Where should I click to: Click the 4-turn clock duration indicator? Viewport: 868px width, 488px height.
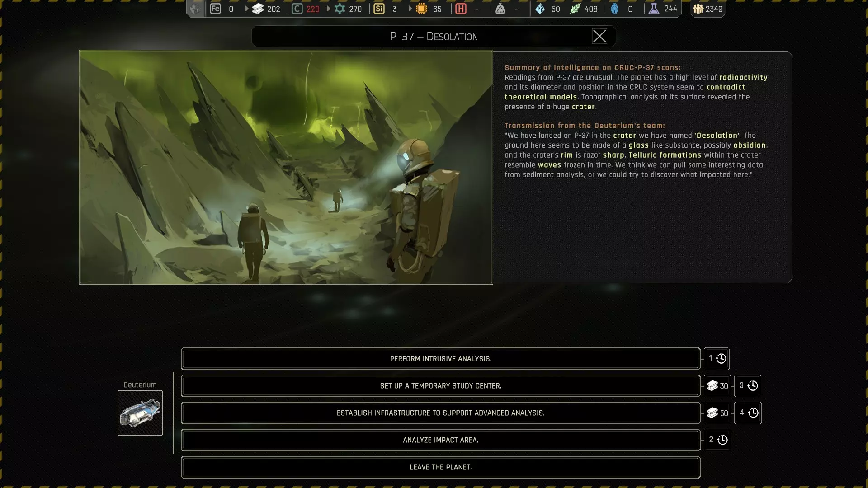(x=748, y=413)
